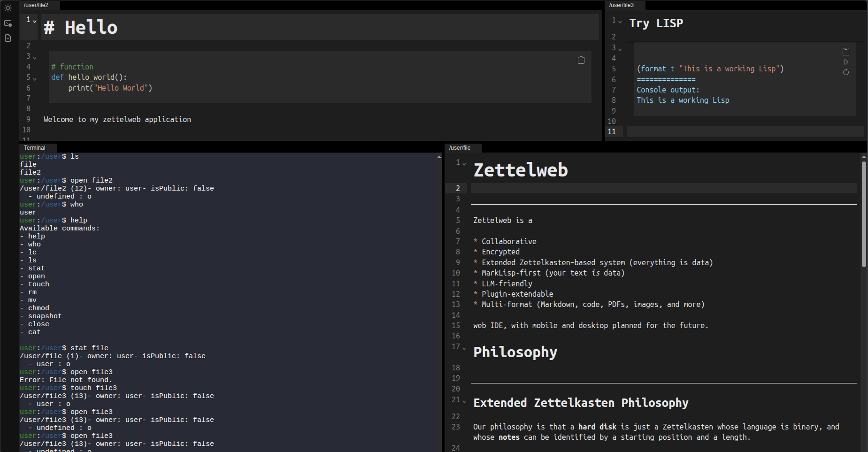Click line number 9 in file2 gutter

28,120
